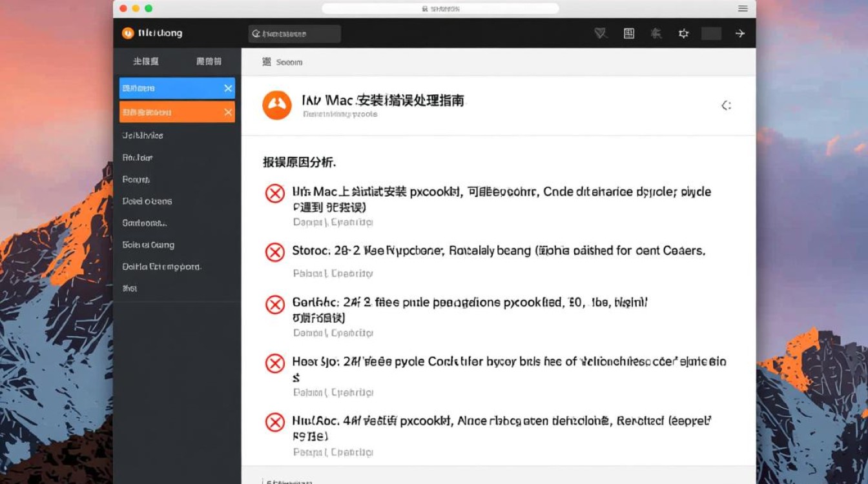
Task: Click the collapse chevron right of the article title
Action: pyautogui.click(x=727, y=105)
